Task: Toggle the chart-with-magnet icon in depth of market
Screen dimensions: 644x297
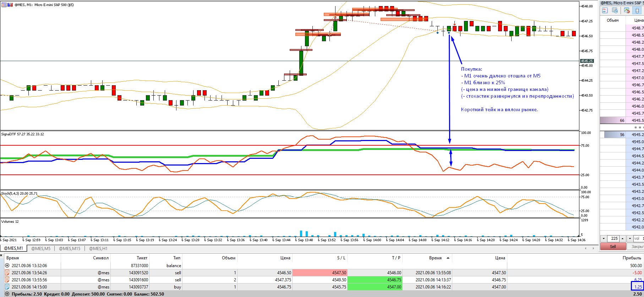Action: pyautogui.click(x=627, y=11)
